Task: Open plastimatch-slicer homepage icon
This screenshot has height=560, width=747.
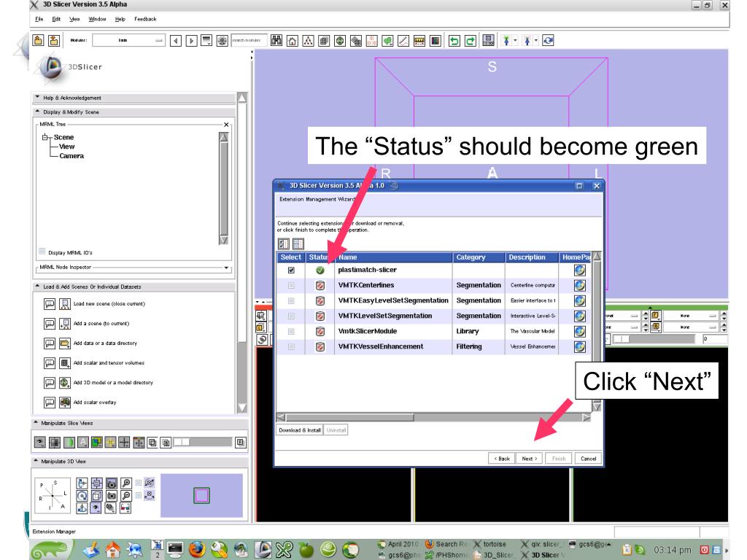Action: point(580,271)
